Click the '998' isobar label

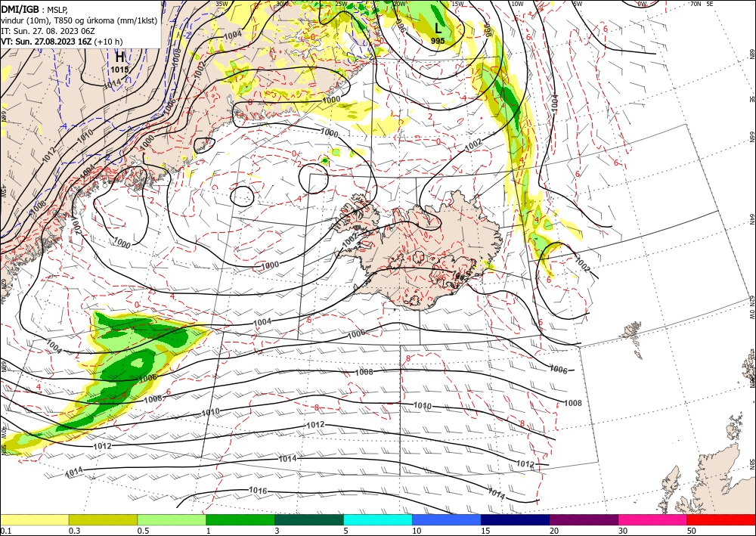click(486, 29)
